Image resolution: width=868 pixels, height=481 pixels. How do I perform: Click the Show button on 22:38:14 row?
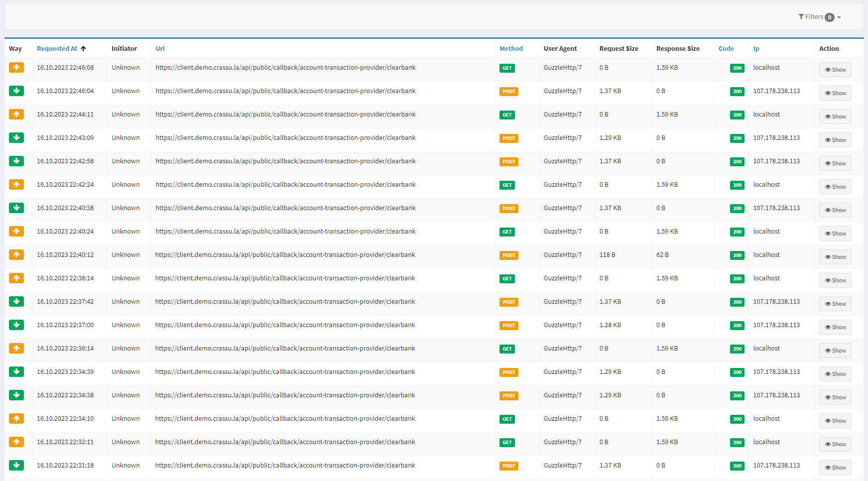tap(835, 280)
